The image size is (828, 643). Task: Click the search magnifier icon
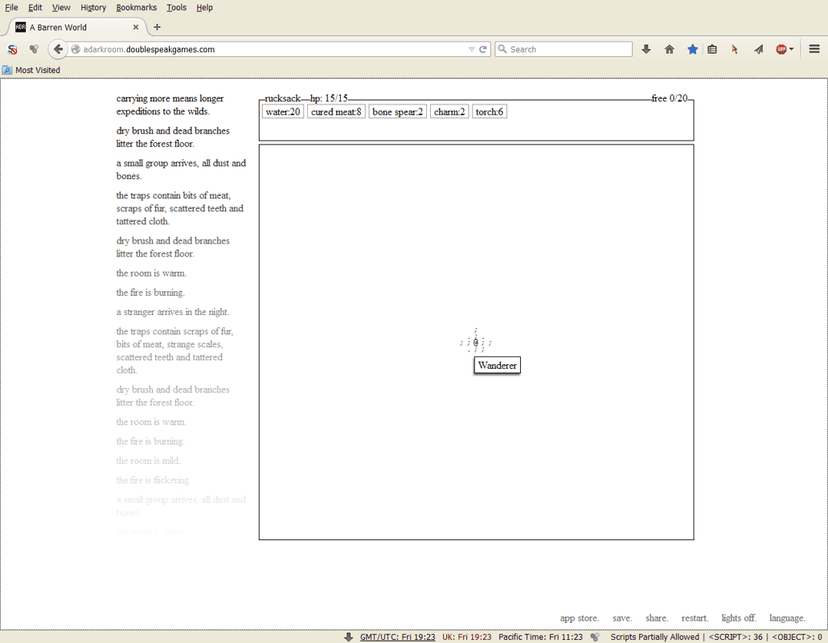[x=502, y=49]
